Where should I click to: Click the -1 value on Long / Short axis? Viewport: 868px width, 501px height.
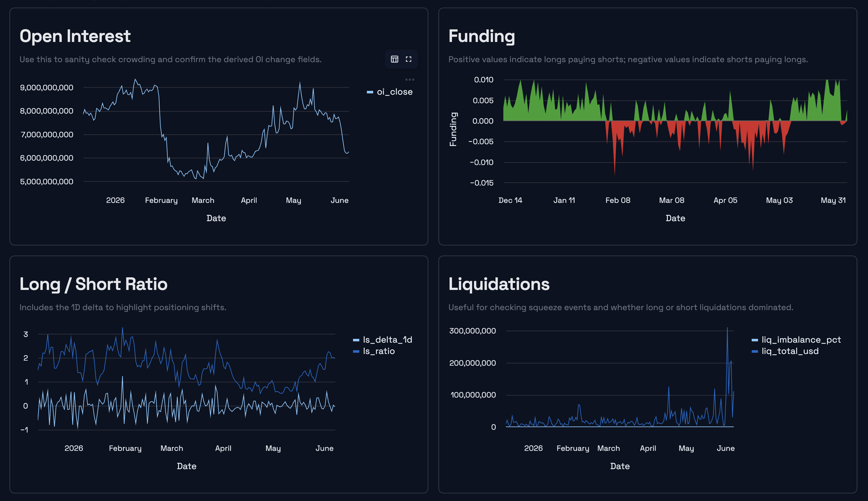click(x=24, y=430)
